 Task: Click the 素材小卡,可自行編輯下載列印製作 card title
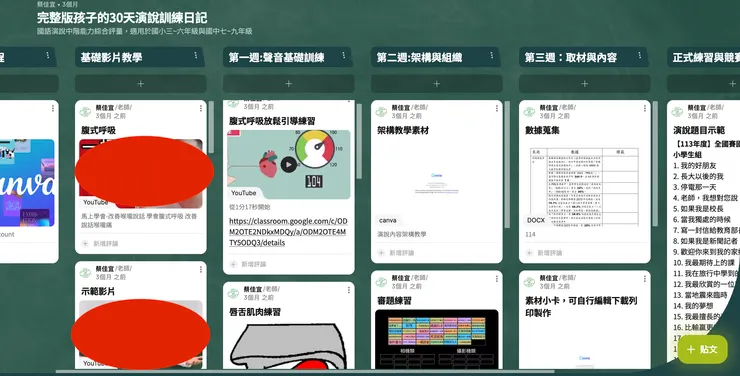point(581,307)
